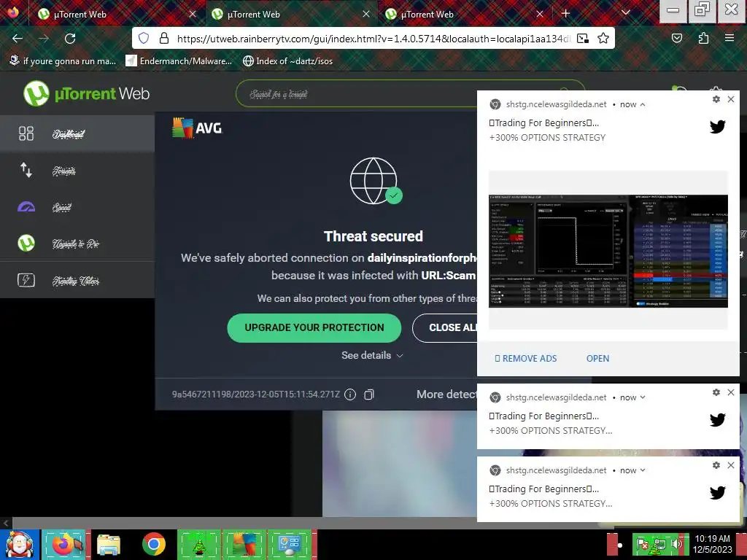This screenshot has height=560, width=747.
Task: Open File Explorer from the taskbar
Action: (x=109, y=545)
